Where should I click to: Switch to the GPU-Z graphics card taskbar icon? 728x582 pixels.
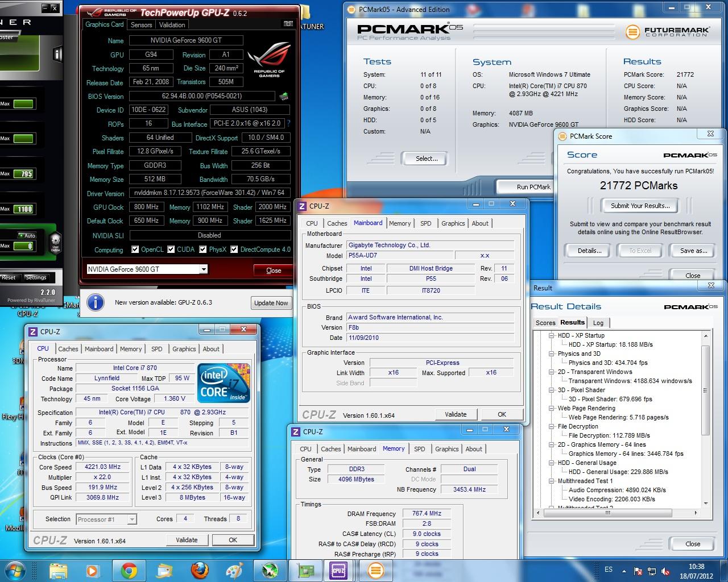[307, 570]
